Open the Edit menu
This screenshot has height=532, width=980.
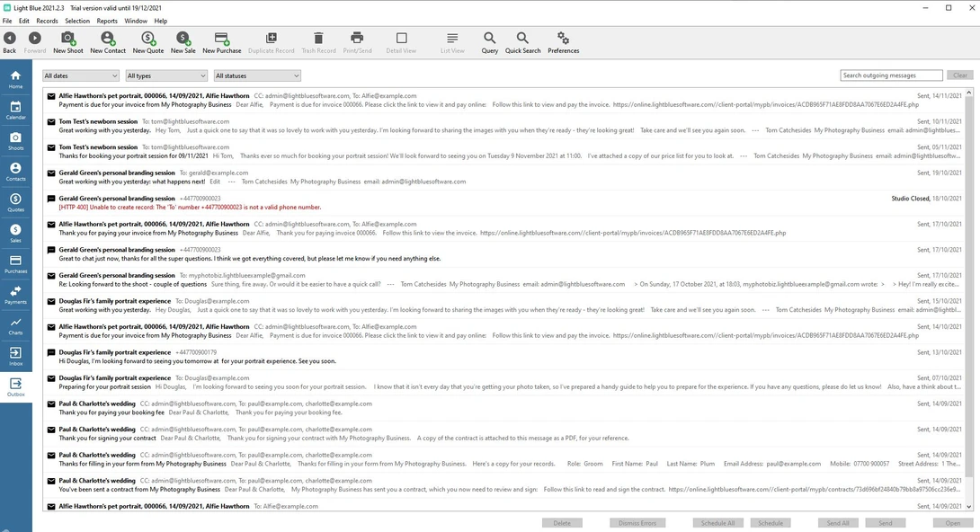tap(23, 21)
